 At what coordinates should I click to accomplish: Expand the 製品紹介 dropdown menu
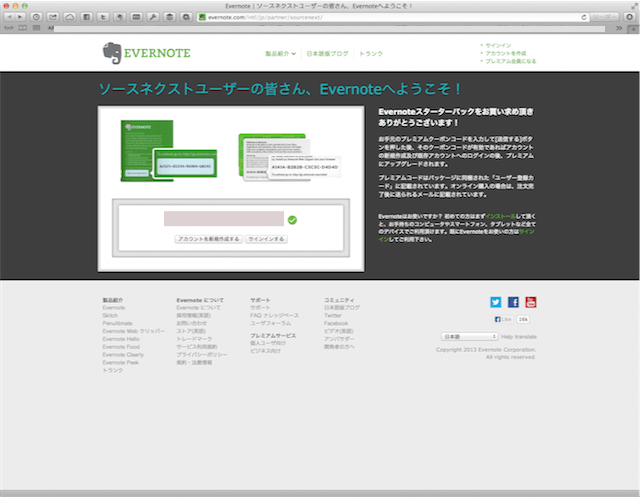pos(280,53)
